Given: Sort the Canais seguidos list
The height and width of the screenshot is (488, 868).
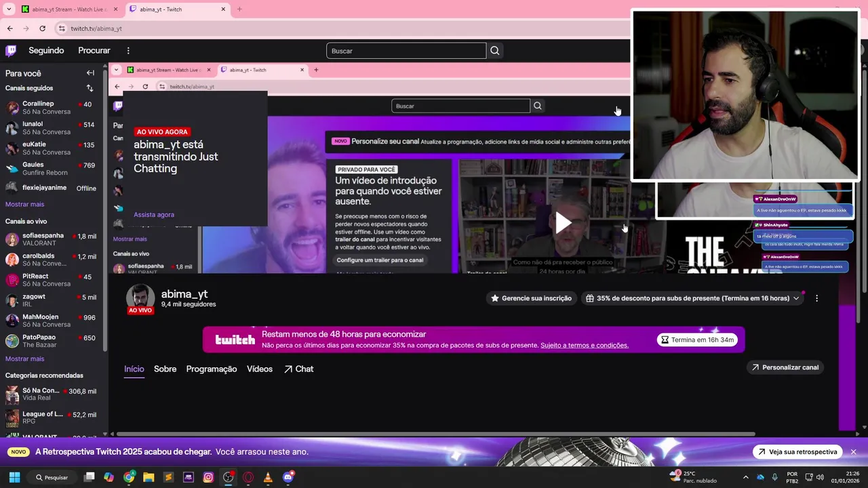Looking at the screenshot, I should (x=90, y=88).
